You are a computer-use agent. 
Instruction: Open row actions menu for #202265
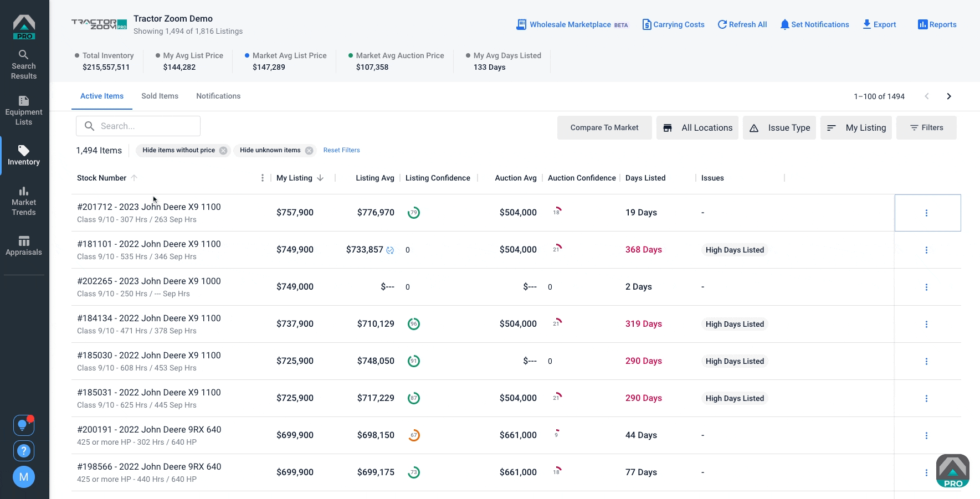926,287
